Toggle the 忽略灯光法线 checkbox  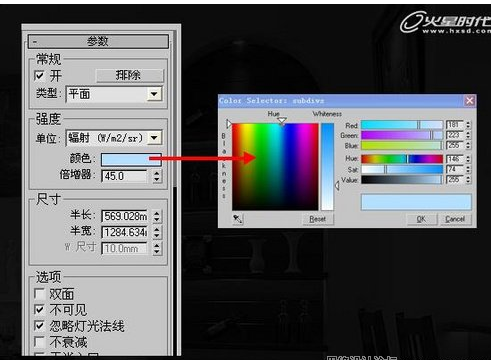coord(39,326)
